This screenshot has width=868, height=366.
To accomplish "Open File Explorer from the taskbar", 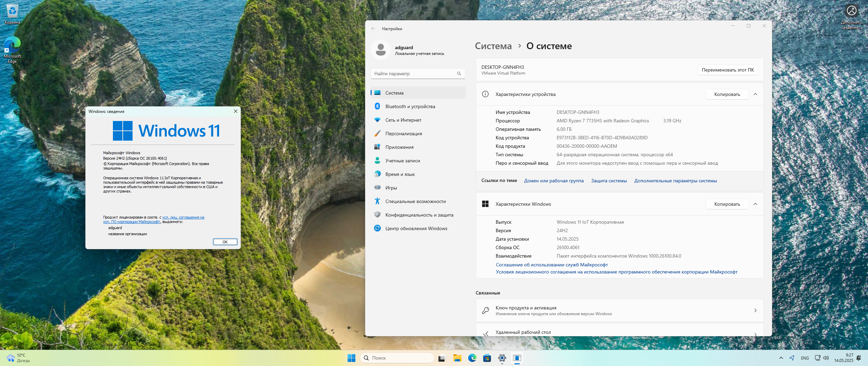I will (457, 358).
